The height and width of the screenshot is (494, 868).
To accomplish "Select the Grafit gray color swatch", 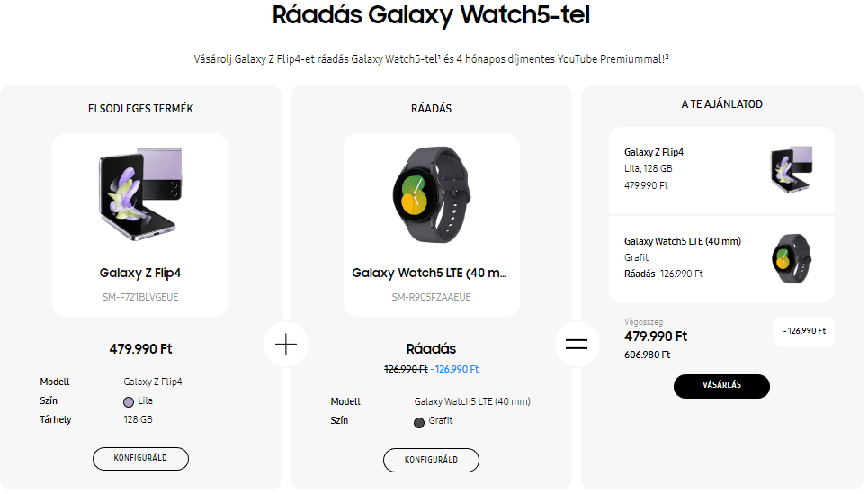I will pyautogui.click(x=419, y=422).
